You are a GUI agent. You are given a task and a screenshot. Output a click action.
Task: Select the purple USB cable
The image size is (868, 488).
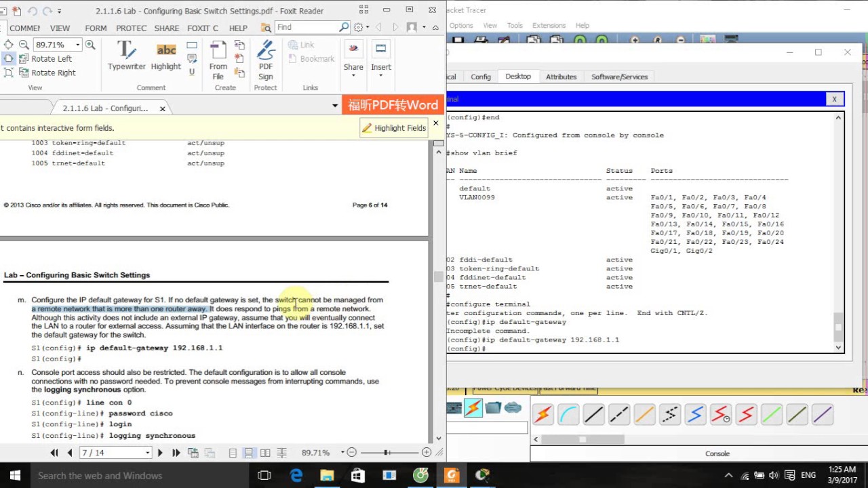point(823,414)
